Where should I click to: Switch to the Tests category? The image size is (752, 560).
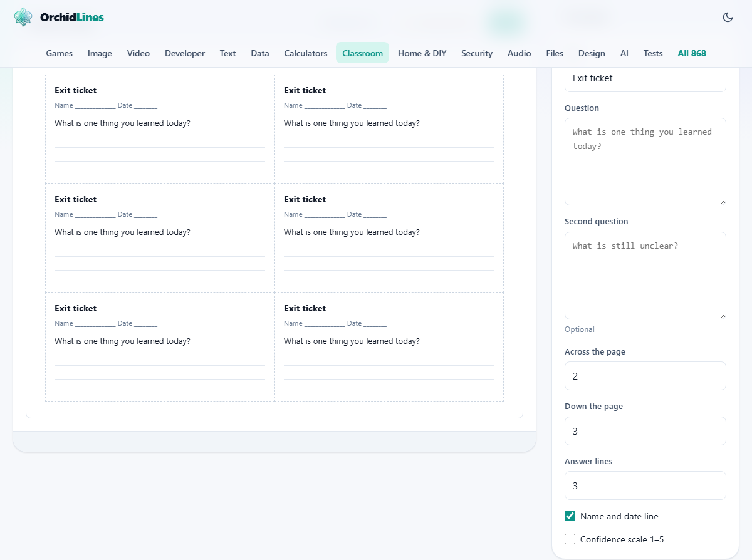653,53
